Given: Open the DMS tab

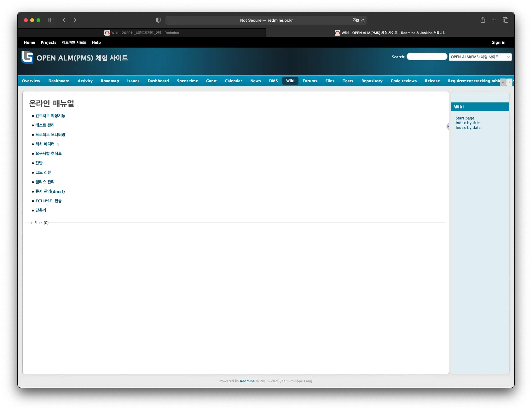Looking at the screenshot, I should coord(274,81).
